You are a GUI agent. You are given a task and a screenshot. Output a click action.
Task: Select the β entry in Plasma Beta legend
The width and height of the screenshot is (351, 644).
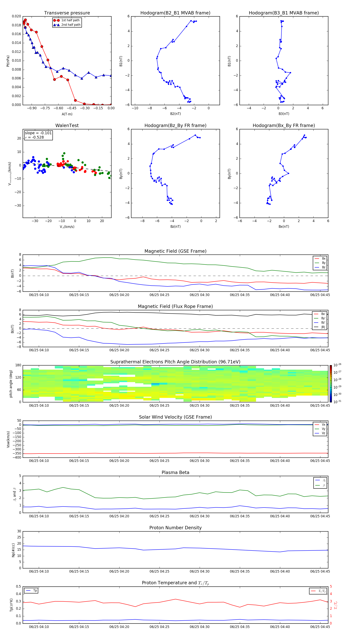click(320, 485)
